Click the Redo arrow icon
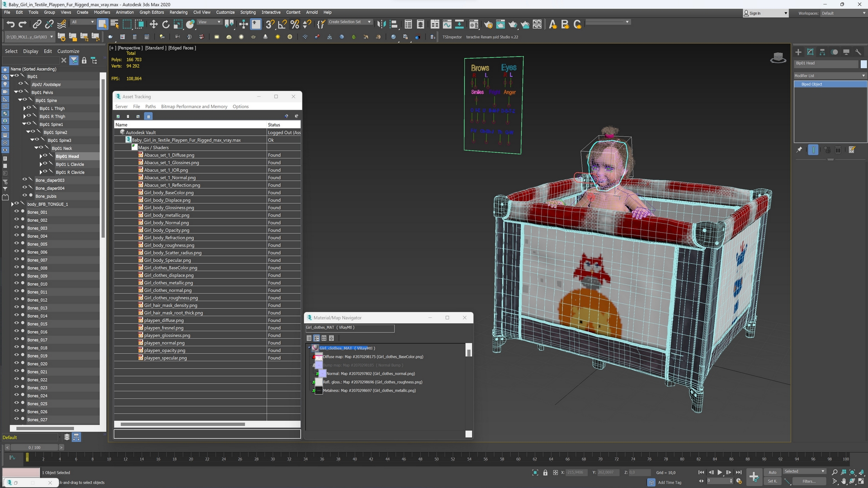 [x=22, y=24]
